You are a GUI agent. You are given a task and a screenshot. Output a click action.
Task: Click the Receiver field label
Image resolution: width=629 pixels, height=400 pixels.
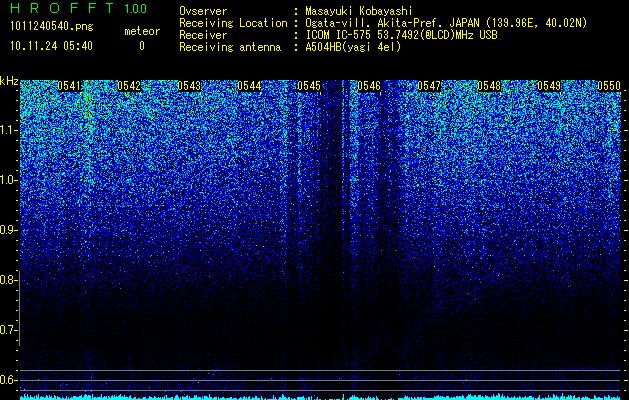click(203, 35)
